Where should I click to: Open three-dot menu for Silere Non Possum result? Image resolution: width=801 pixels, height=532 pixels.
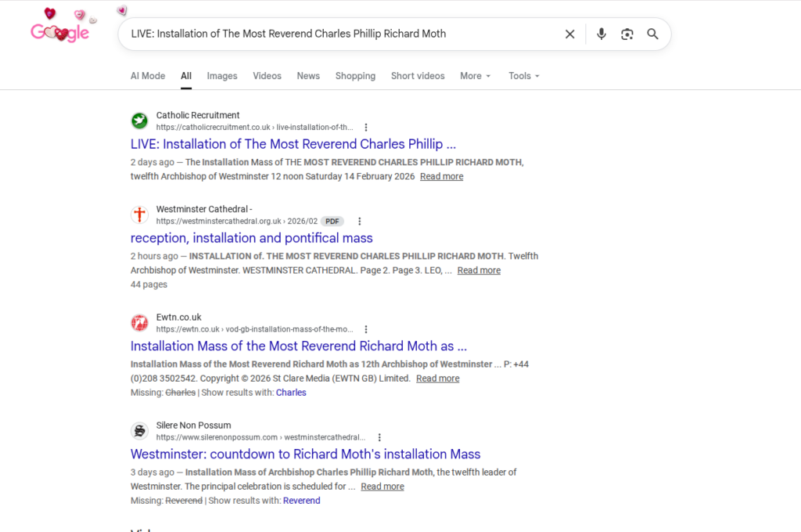[379, 437]
